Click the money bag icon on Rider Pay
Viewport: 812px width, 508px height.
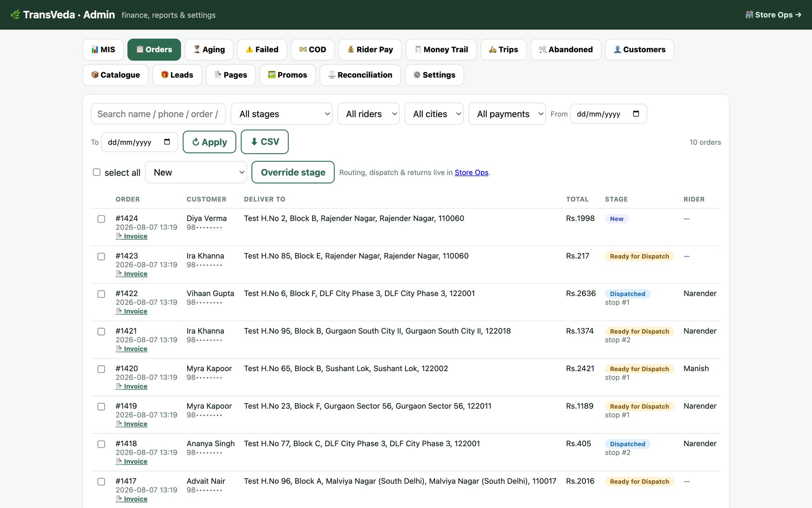(351, 50)
